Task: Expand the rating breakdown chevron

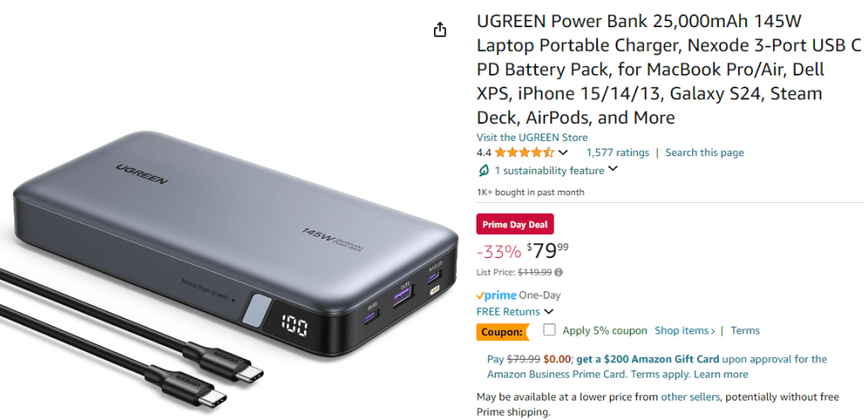Action: pyautogui.click(x=562, y=153)
